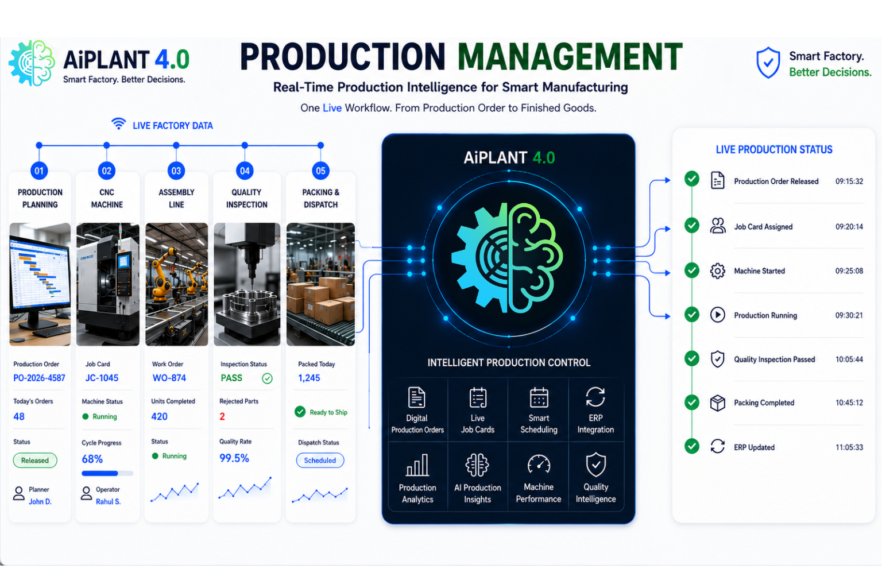Open the quality inspection photo thumbnail
The width and height of the screenshot is (882, 588).
[247, 284]
